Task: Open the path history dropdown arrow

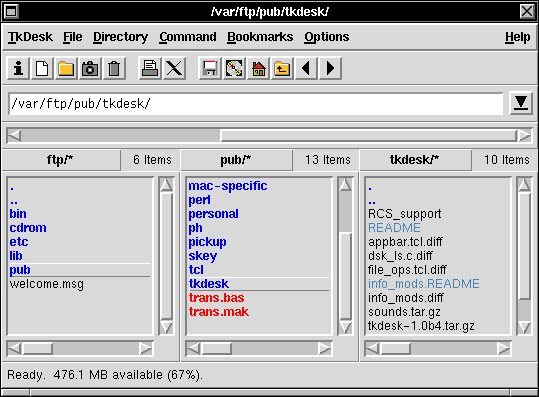Action: coord(521,103)
